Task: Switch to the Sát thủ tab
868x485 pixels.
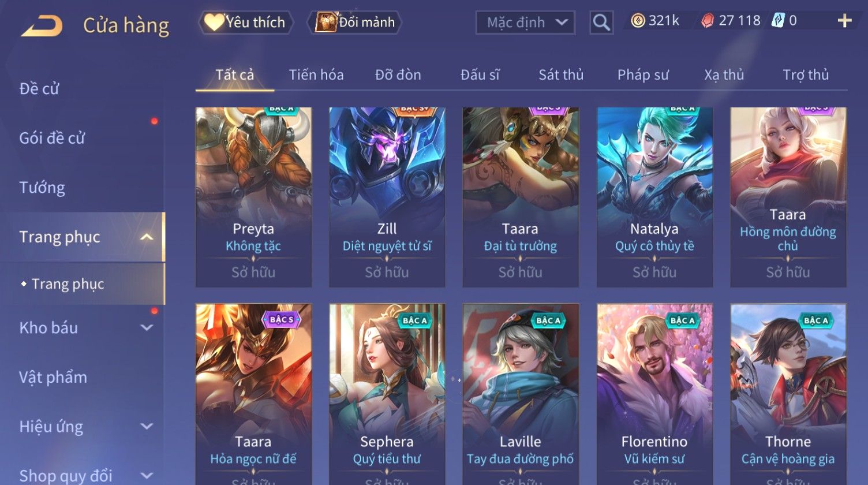Action: pos(561,74)
